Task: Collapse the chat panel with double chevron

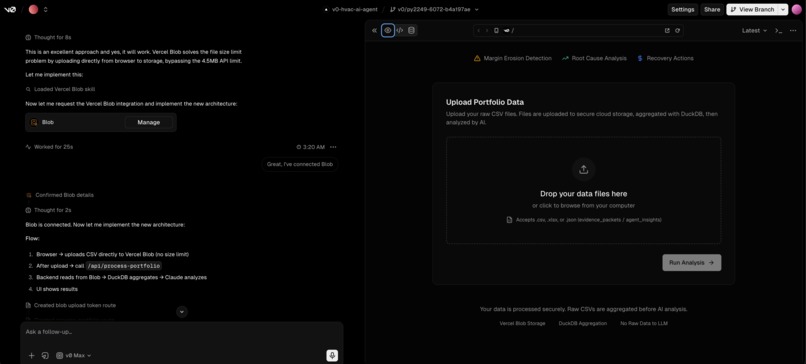Action: coord(374,30)
